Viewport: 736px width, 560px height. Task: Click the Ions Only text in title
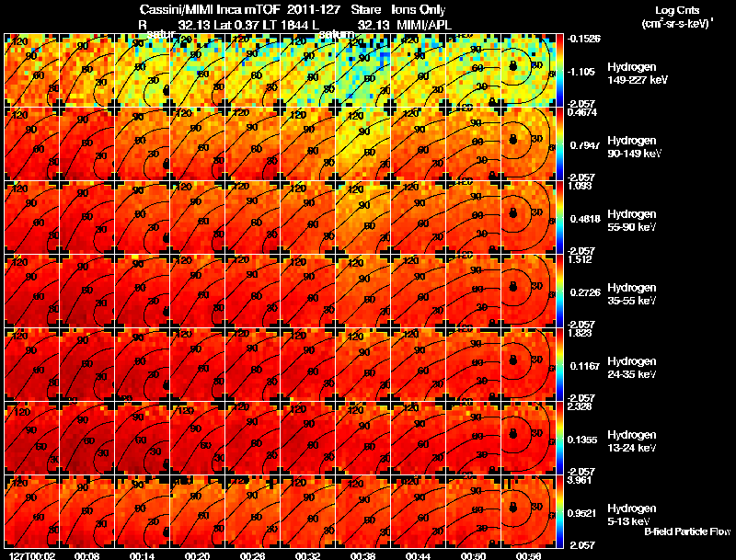419,9
